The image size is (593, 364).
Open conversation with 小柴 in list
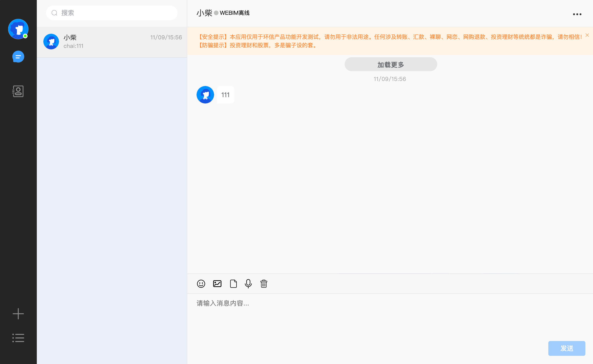[112, 42]
